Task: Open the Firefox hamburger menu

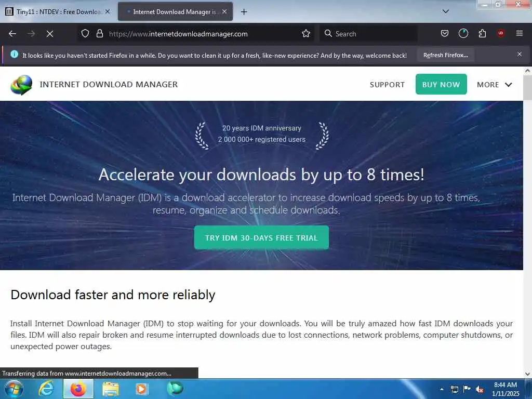Action: 520,33
